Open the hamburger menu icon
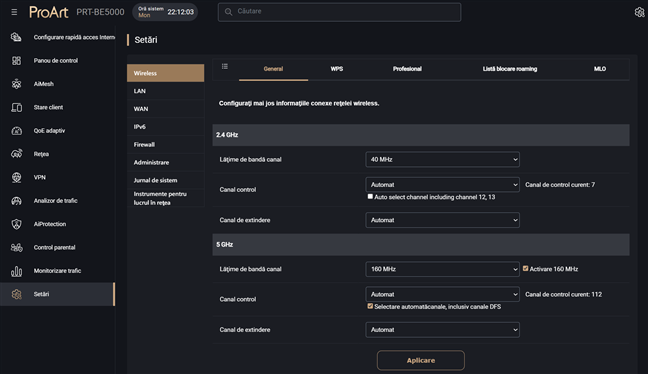Screen dimensions: 648x374 tap(14, 12)
